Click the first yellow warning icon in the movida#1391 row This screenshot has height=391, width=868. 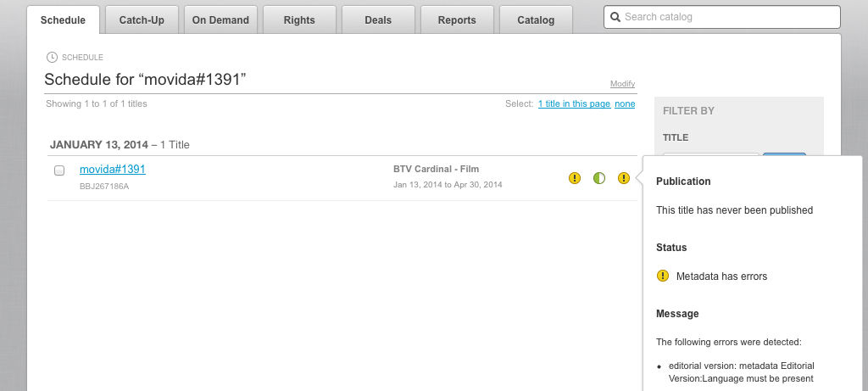coord(575,178)
